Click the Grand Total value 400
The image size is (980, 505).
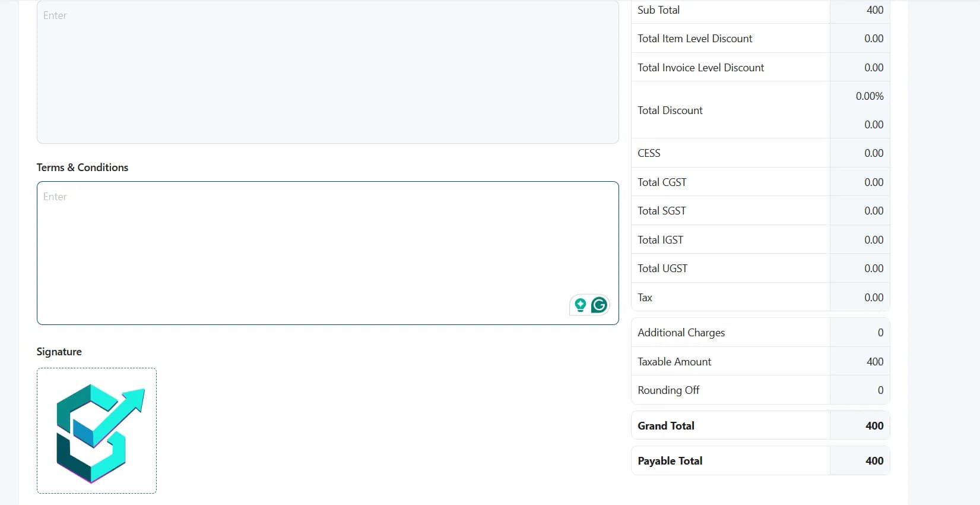874,426
